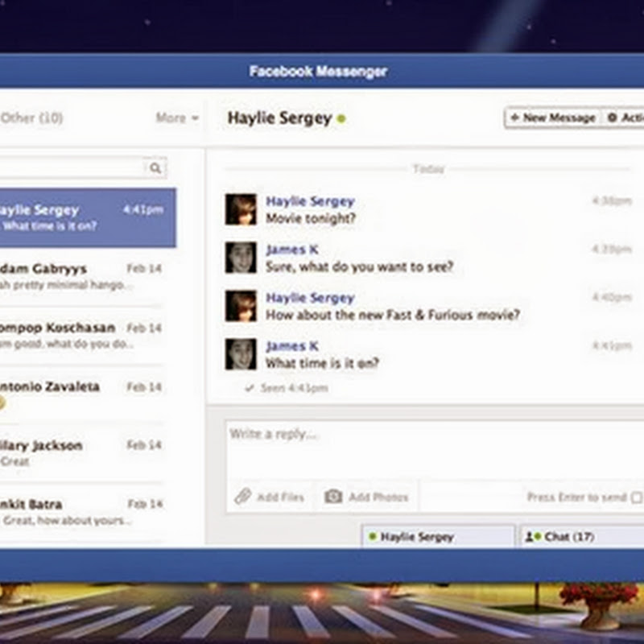Open the Ankit Batra conversation
This screenshot has height=644, width=644.
(82, 512)
